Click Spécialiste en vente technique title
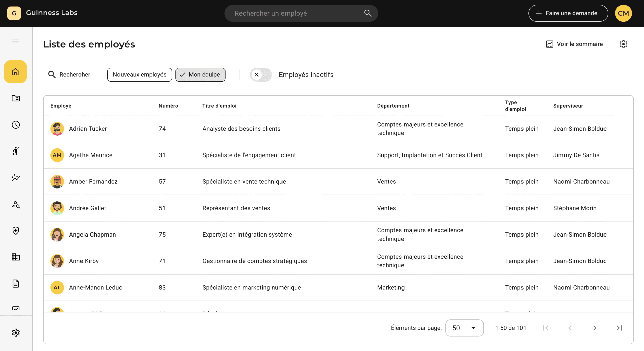Viewport: 644px width, 351px height. point(244,182)
